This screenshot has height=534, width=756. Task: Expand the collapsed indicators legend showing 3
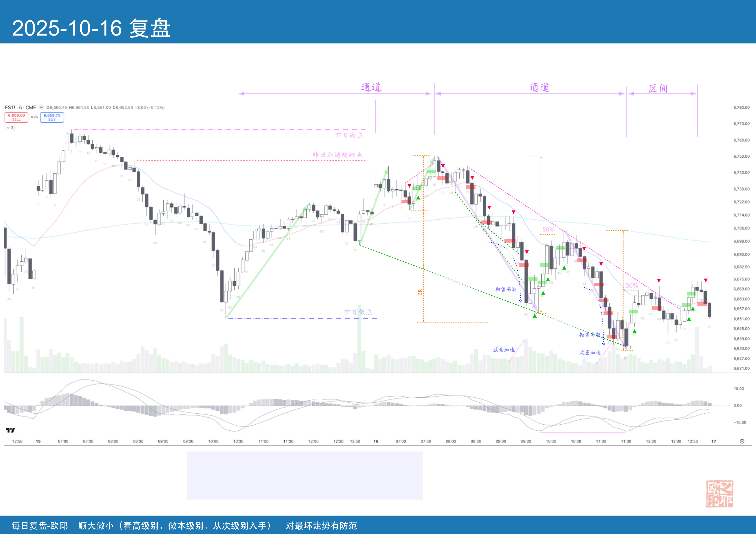click(10, 128)
